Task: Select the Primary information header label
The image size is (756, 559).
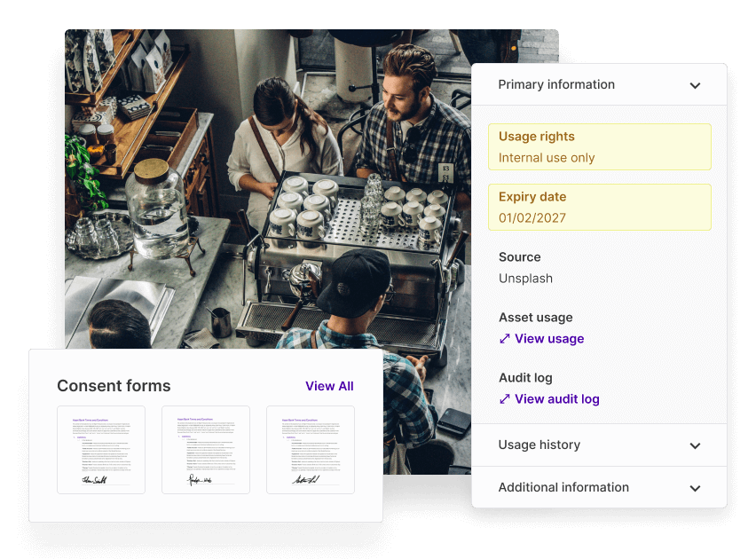Action: [556, 85]
